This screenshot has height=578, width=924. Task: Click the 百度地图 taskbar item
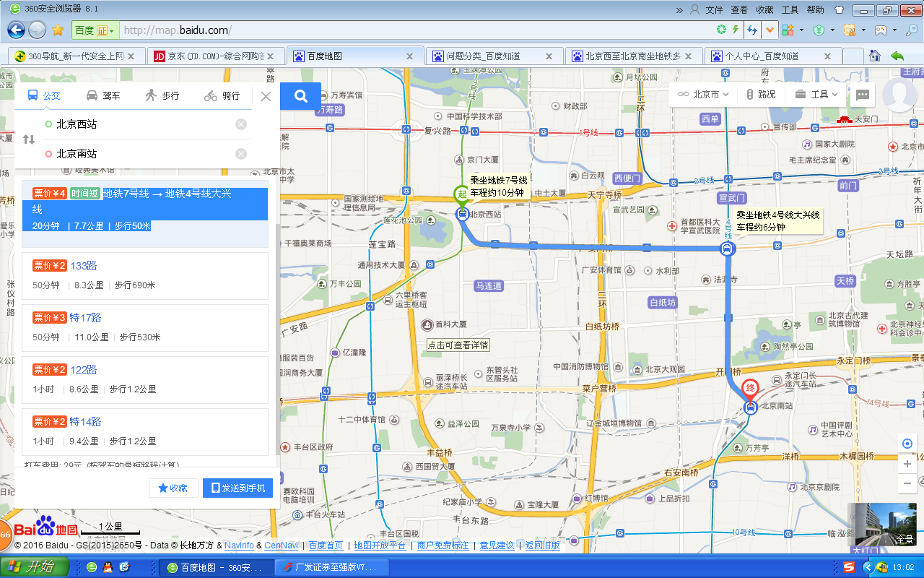tap(217, 567)
